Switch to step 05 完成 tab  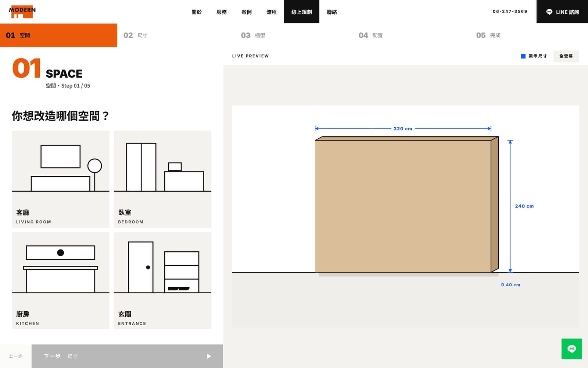[529, 35]
